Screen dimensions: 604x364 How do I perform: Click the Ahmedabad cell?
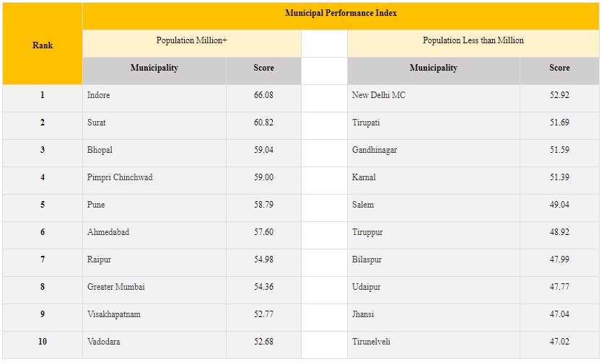[154, 235]
